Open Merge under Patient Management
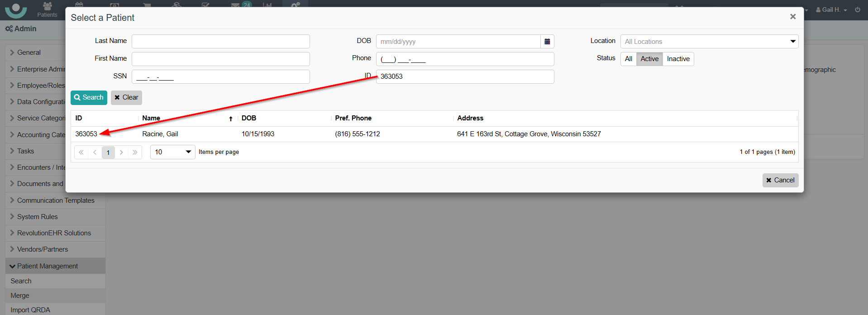Screen dimensions: 868x315 (20, 296)
